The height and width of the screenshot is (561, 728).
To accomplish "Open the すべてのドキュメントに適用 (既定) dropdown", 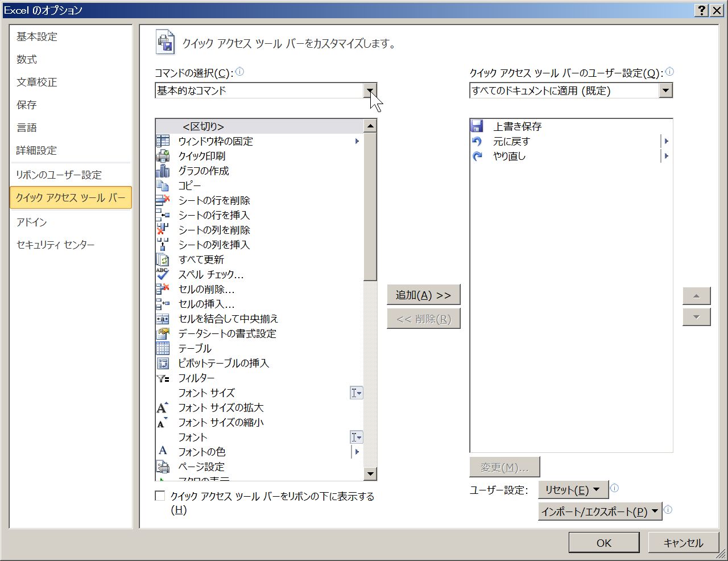I will click(x=666, y=90).
